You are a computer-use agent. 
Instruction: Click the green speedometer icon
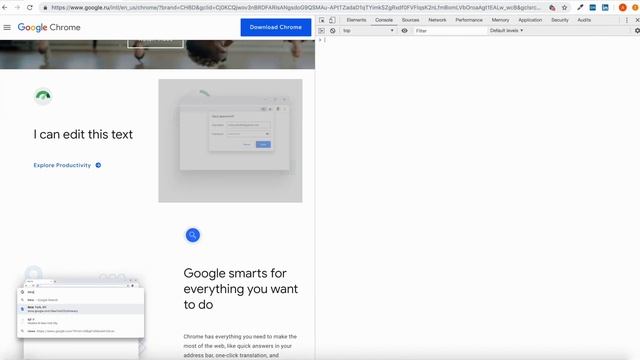pyautogui.click(x=43, y=96)
